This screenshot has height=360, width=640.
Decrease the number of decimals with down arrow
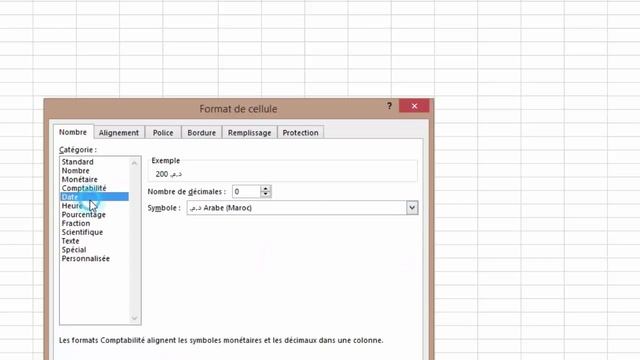click(x=266, y=194)
